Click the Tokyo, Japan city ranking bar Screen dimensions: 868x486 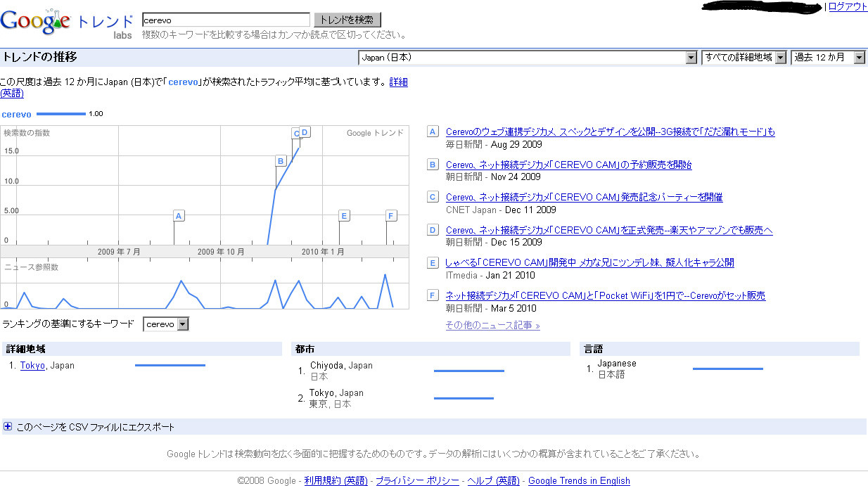(464, 398)
